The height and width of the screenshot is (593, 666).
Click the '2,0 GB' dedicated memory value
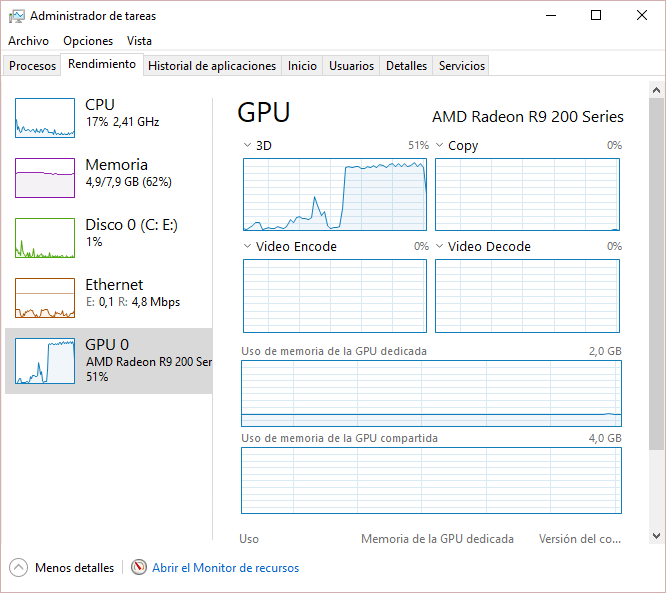pos(605,351)
